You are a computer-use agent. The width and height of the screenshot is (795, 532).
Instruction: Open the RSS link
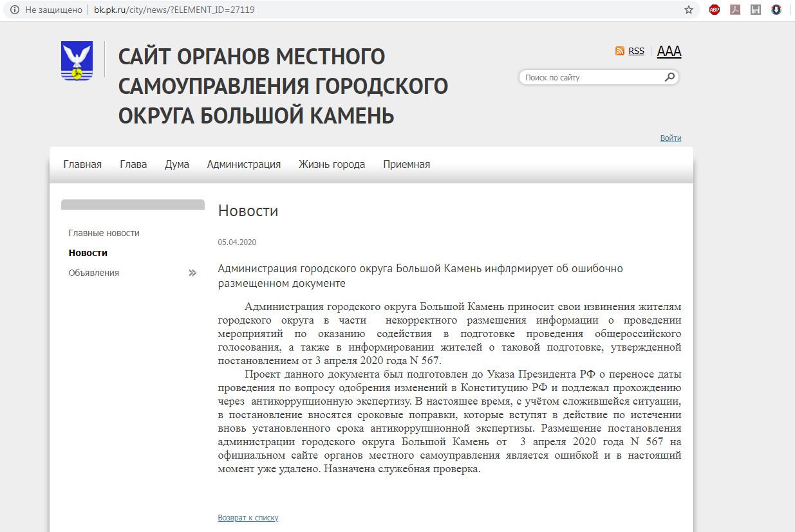point(636,51)
